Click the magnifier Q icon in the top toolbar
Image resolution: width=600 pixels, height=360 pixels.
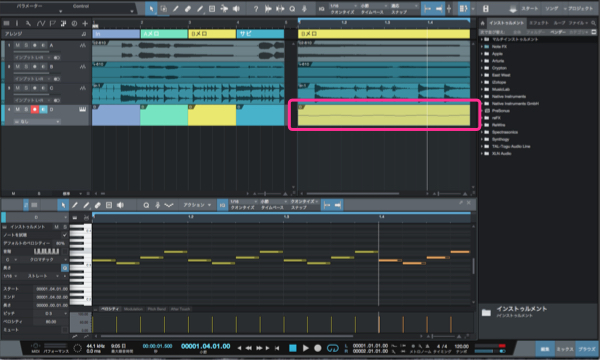pyautogui.click(x=292, y=8)
